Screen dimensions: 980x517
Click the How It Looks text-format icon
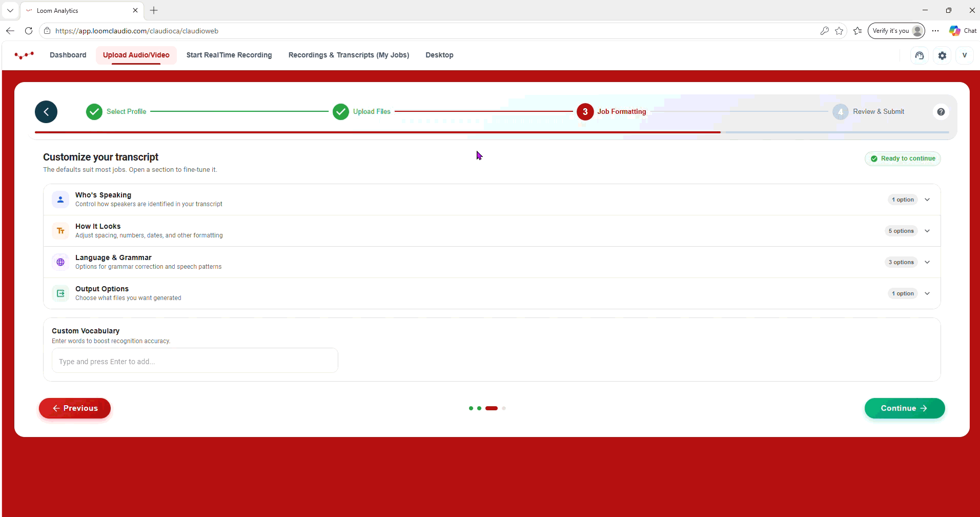click(60, 231)
